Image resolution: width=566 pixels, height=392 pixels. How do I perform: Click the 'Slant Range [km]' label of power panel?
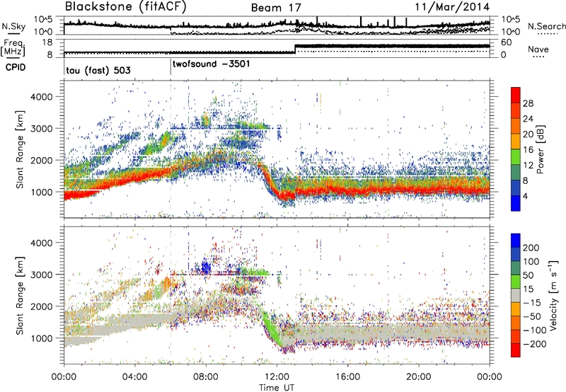click(20, 149)
